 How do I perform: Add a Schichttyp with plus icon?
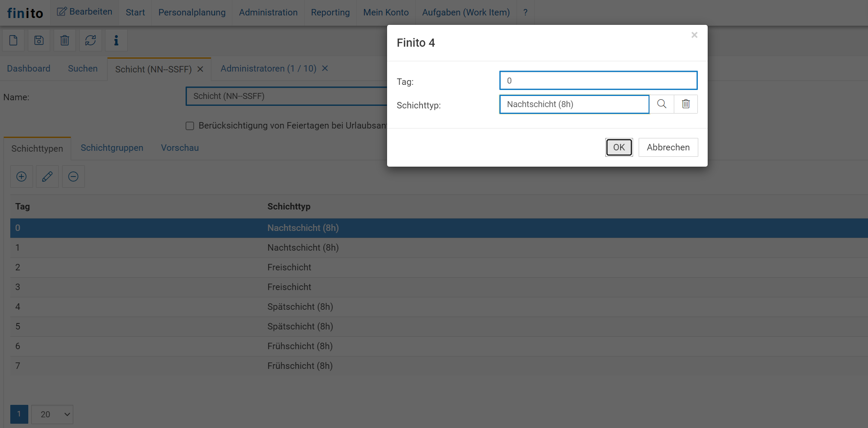[21, 177]
